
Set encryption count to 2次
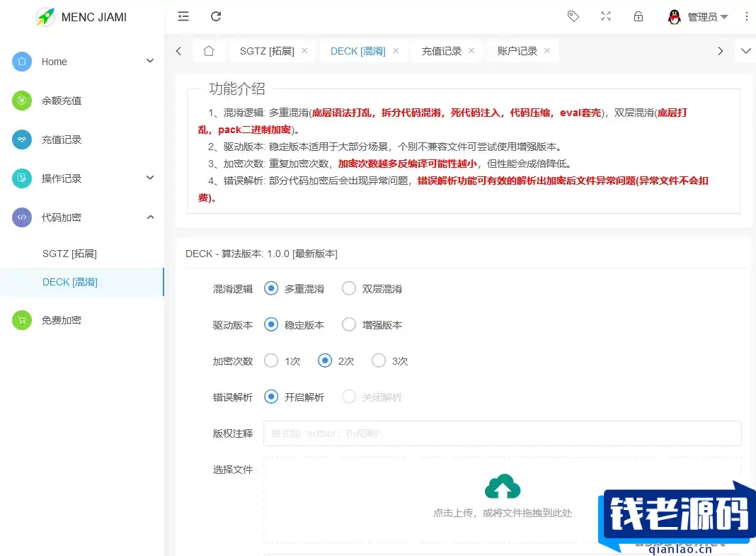pyautogui.click(x=325, y=361)
